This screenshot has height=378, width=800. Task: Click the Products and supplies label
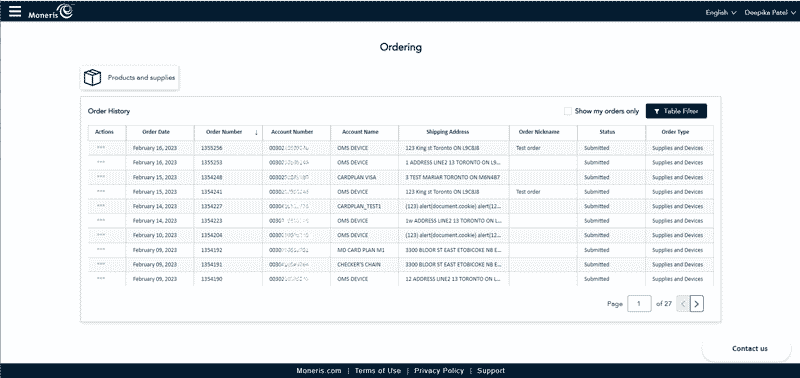141,78
